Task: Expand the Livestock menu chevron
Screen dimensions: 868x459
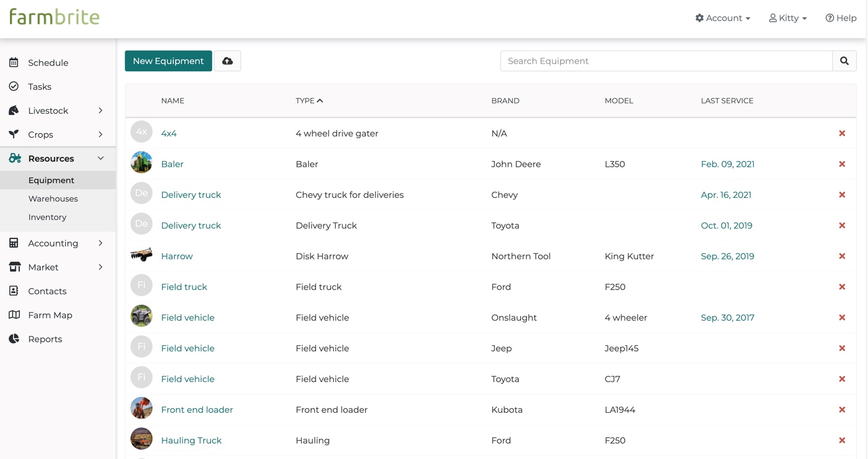Action: click(x=101, y=111)
